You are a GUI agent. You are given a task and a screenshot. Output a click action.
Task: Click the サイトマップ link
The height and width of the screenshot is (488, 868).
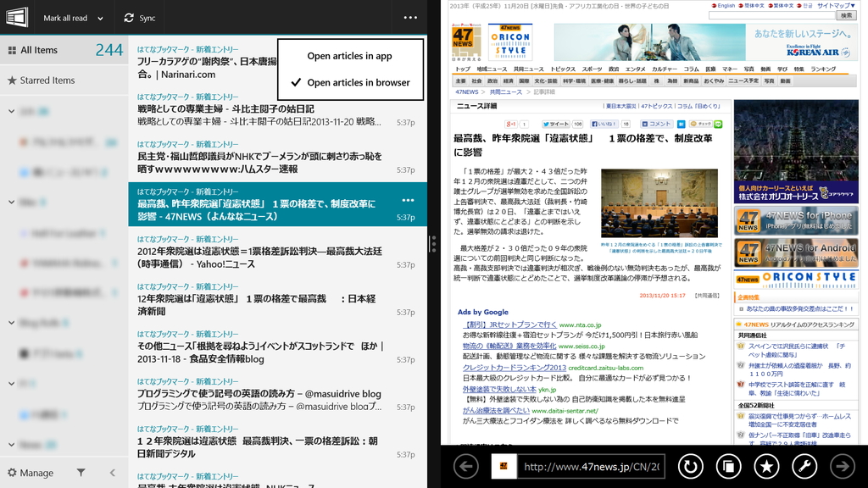[x=836, y=6]
